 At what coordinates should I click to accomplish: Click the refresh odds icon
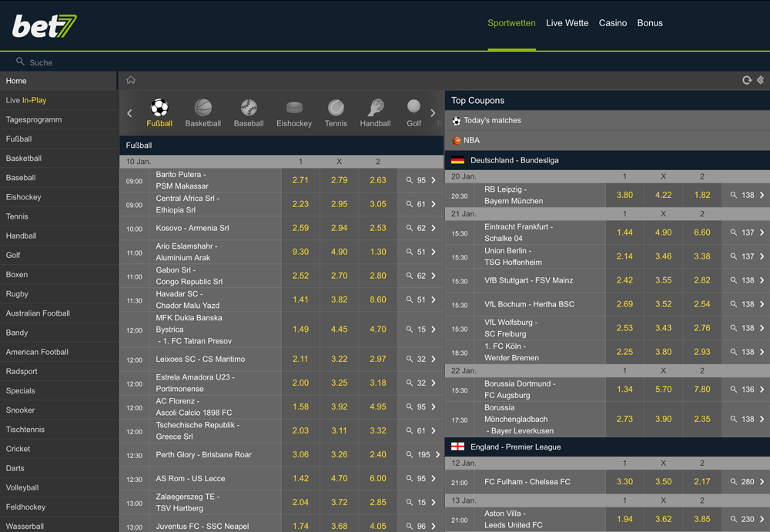coord(746,80)
